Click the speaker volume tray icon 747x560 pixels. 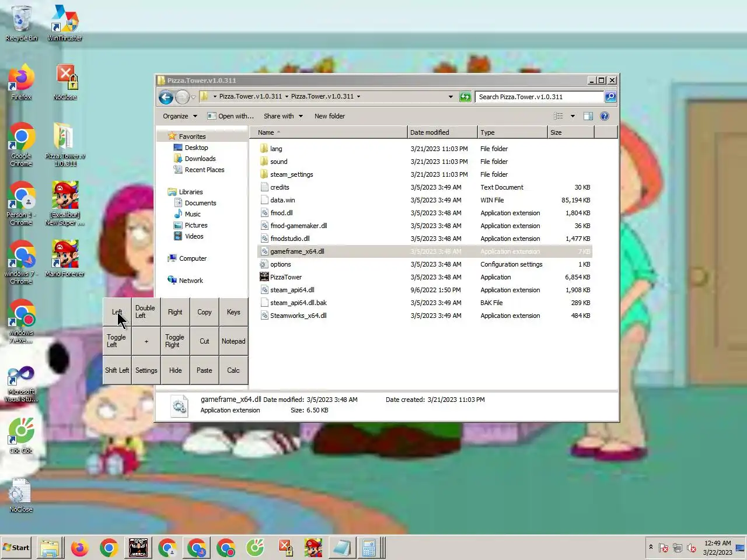tap(692, 548)
